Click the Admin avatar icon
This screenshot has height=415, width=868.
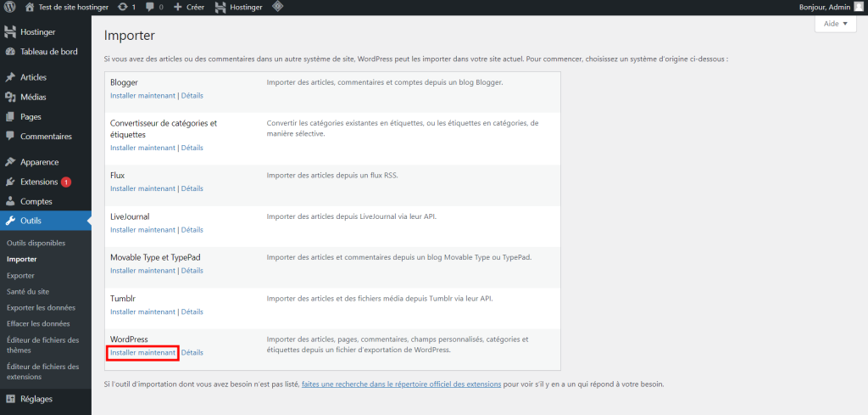point(858,7)
